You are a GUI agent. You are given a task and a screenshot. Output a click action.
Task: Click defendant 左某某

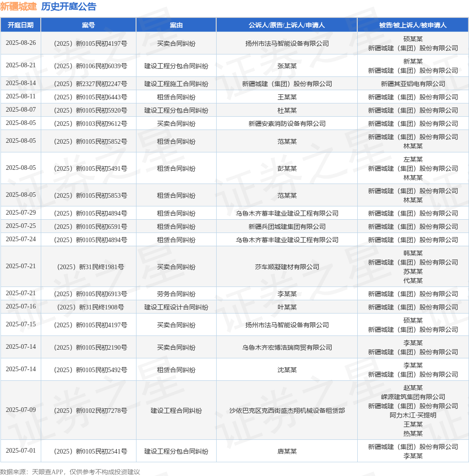pos(413,159)
